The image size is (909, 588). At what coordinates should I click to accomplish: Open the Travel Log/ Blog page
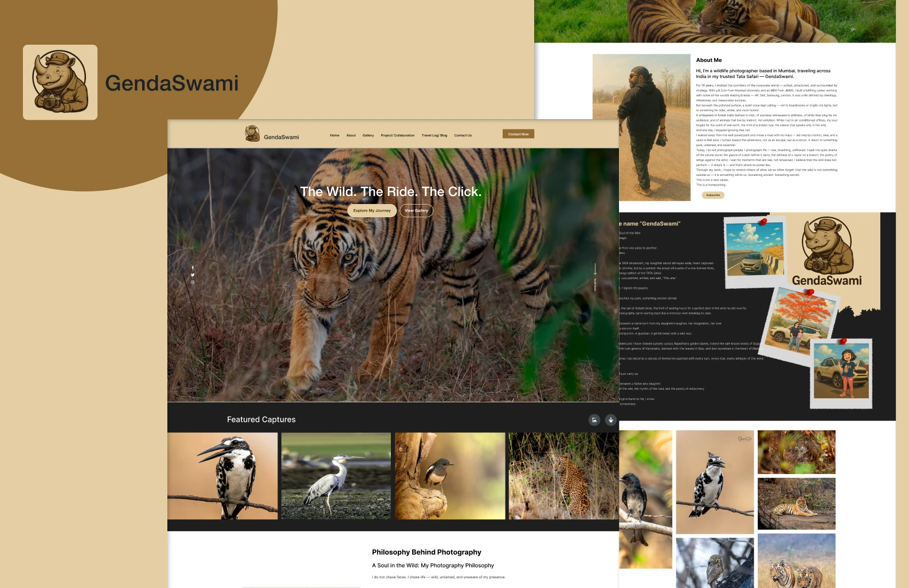pos(434,136)
